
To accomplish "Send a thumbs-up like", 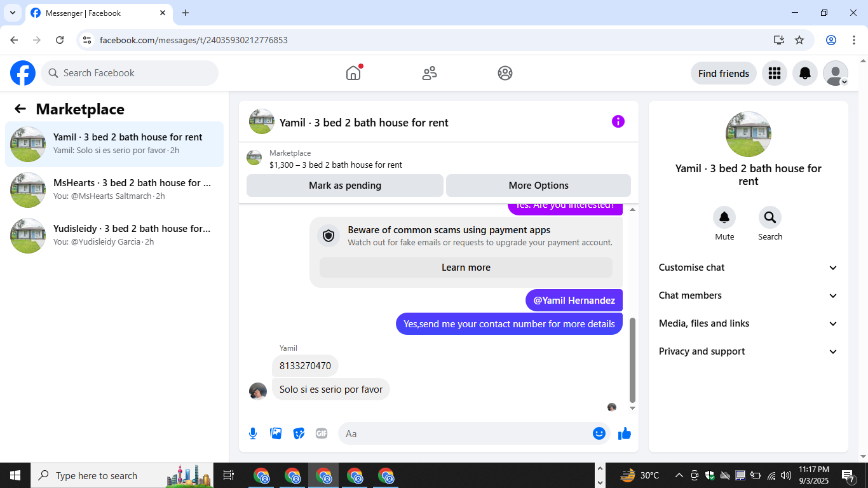I will click(625, 433).
